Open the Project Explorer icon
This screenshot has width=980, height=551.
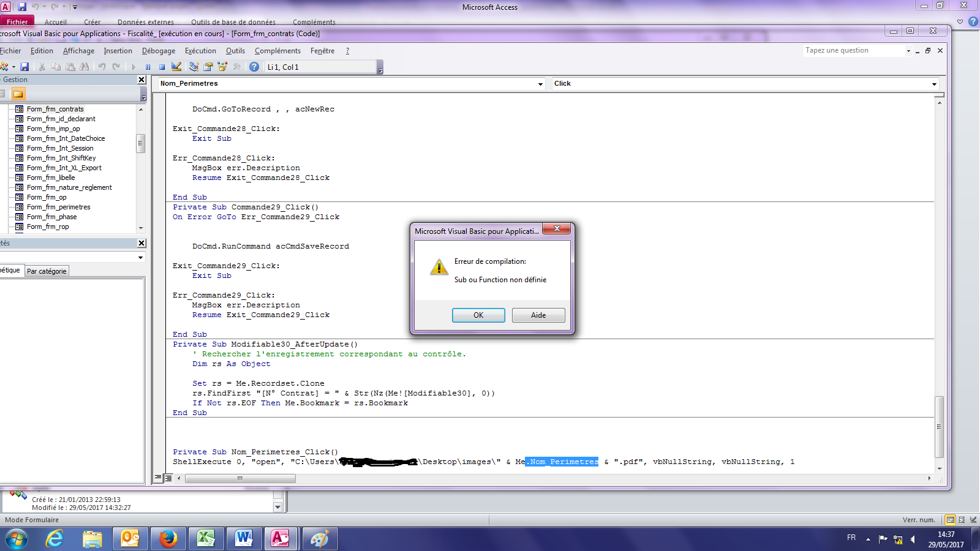tap(194, 67)
